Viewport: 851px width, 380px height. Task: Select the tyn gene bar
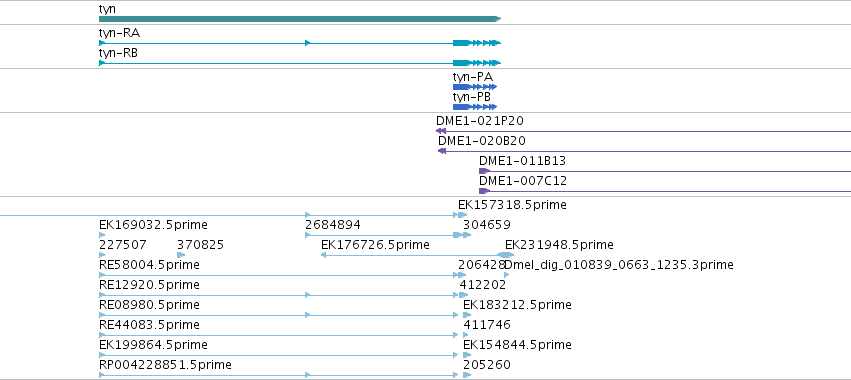[x=300, y=19]
